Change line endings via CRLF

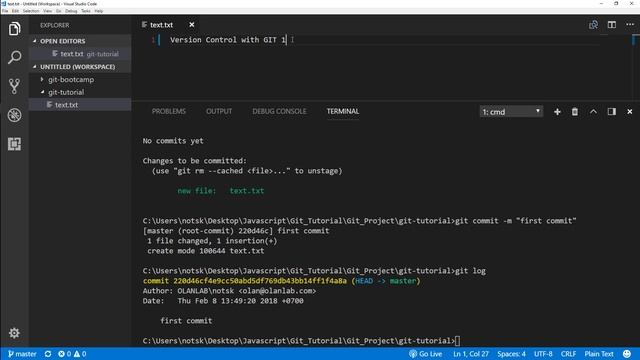tap(568, 354)
